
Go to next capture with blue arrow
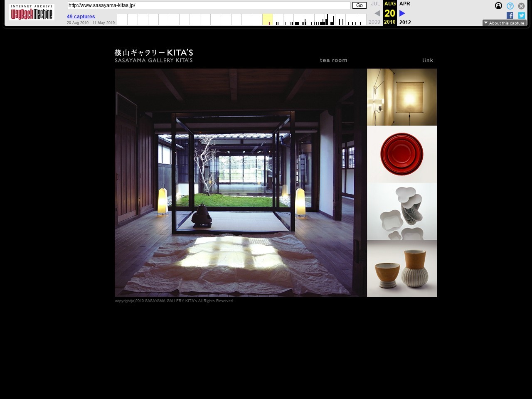(x=402, y=13)
